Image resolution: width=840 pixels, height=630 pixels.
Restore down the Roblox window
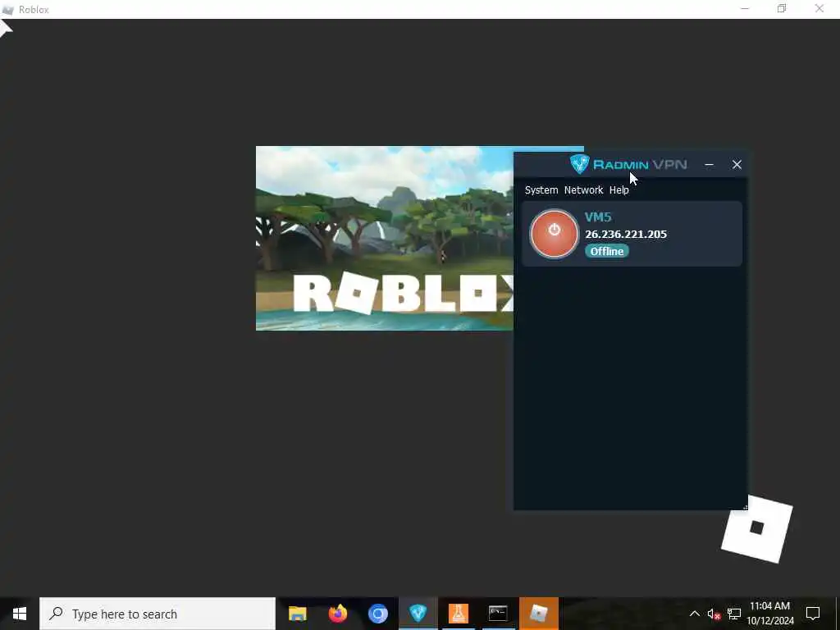click(x=782, y=8)
